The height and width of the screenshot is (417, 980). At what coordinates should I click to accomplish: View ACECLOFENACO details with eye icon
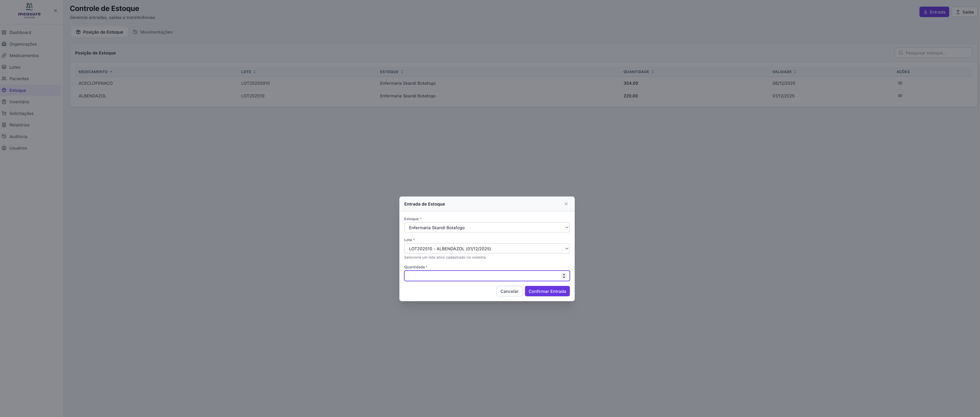coord(900,83)
